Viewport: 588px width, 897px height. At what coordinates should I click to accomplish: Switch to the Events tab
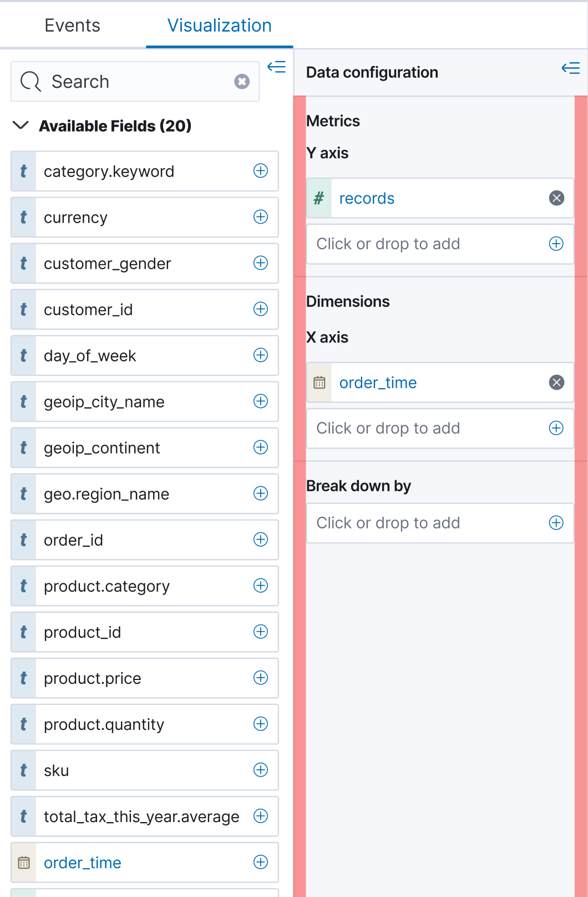tap(73, 25)
